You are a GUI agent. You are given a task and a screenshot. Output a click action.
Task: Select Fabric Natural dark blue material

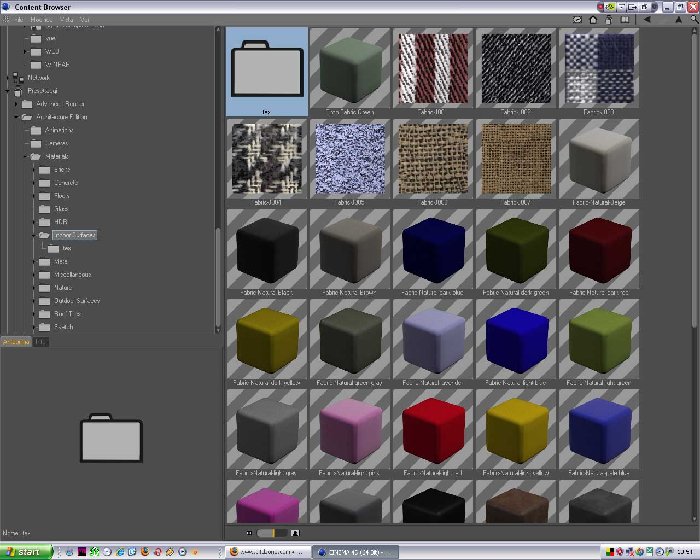pos(433,253)
